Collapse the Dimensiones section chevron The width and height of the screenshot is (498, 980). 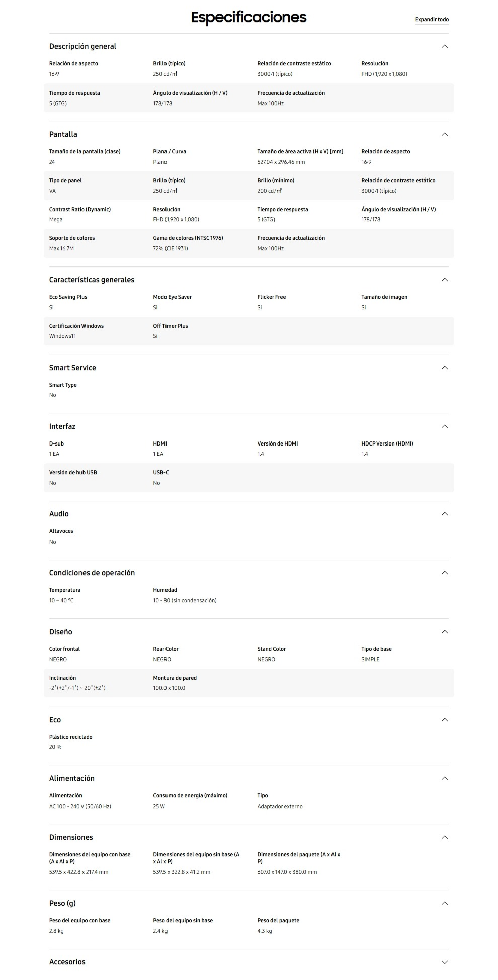(x=444, y=837)
